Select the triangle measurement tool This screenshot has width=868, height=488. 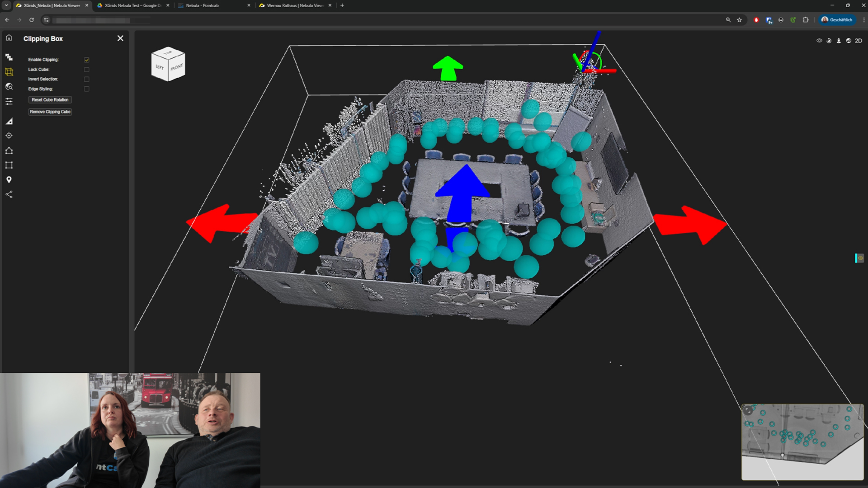coord(9,121)
